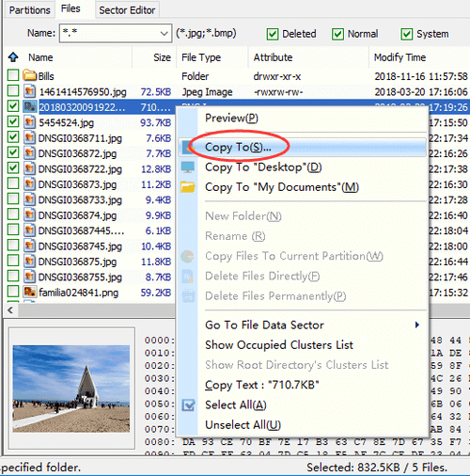Click the up-arrow parent folder icon
Image resolution: width=470 pixels, height=476 pixels.
[x=13, y=57]
